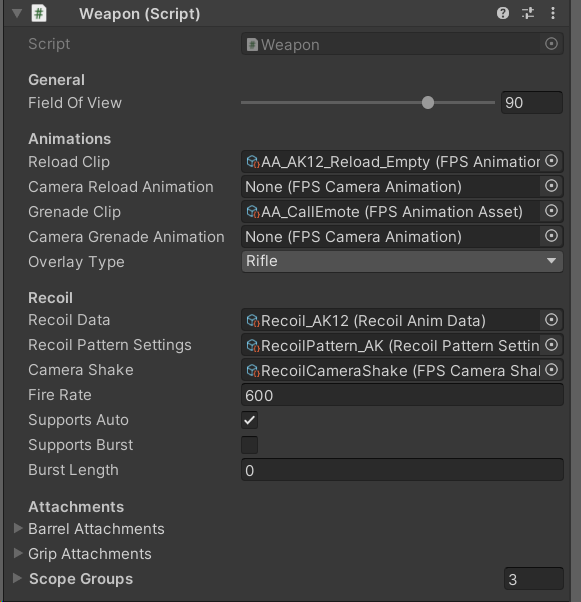Open object picker for Reload Clip
This screenshot has width=581, height=602.
click(551, 161)
